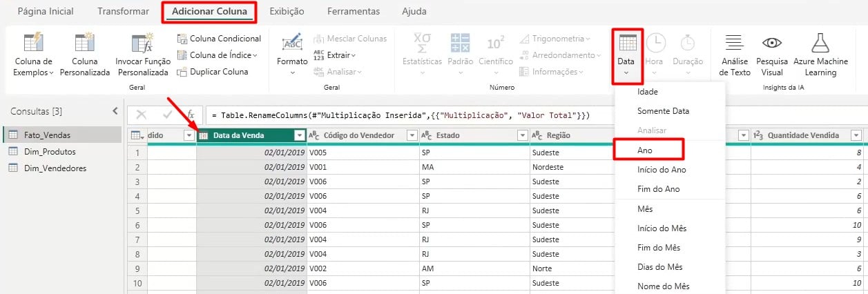
Task: Open Azure Machine Learning
Action: pos(820,54)
